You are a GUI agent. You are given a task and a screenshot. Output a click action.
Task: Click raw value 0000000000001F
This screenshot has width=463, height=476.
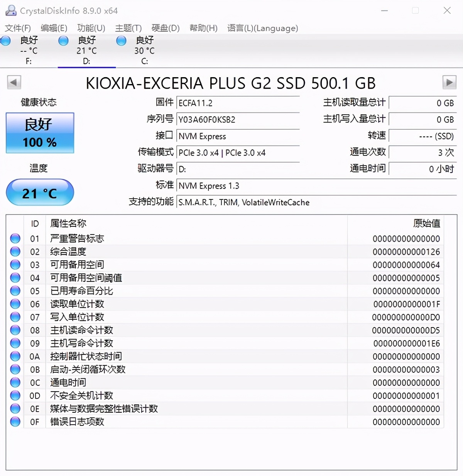[407, 304]
